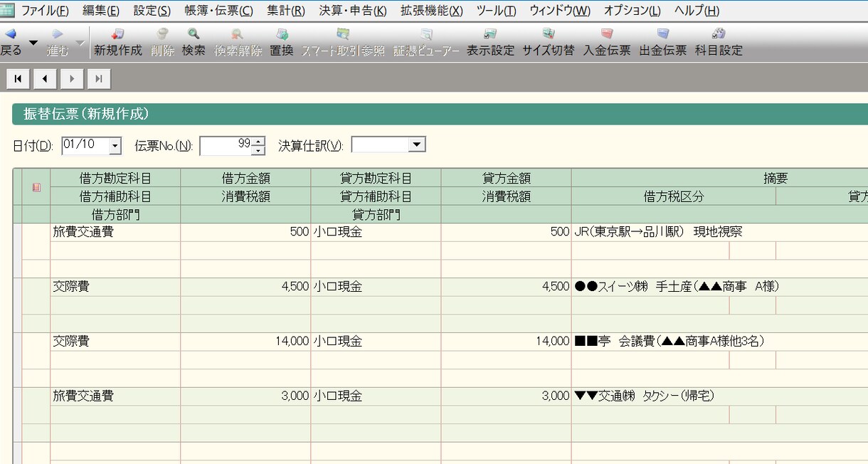Viewport: 868px width, 464px height.
Task: Open the 設定(S) menu
Action: coord(152,11)
